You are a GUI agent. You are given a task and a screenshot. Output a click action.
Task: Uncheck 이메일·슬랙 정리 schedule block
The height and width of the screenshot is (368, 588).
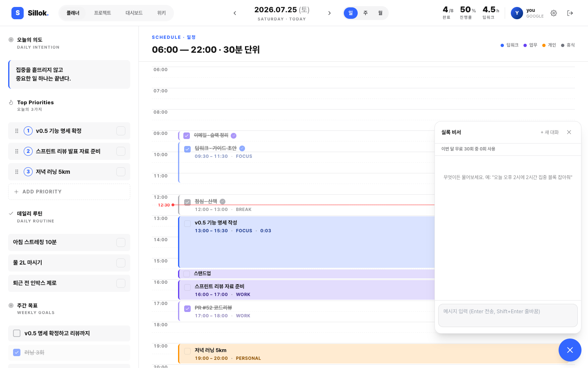click(x=187, y=136)
